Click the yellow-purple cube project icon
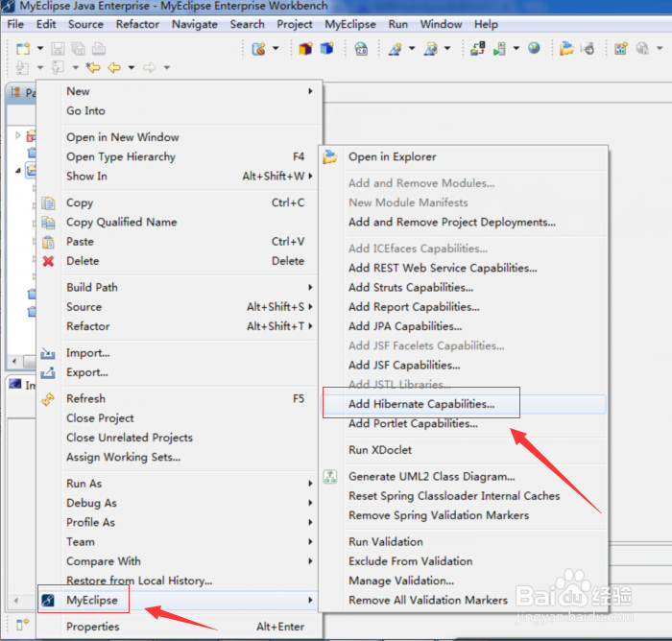The height and width of the screenshot is (641, 672). (x=305, y=48)
